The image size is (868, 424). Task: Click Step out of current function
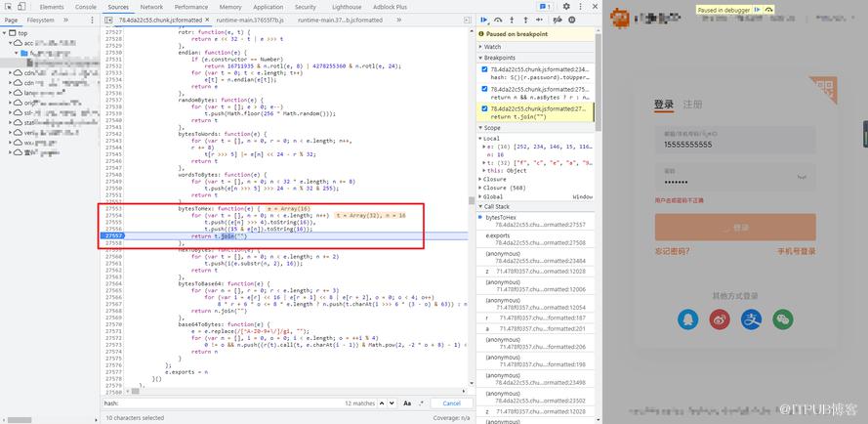[x=525, y=20]
